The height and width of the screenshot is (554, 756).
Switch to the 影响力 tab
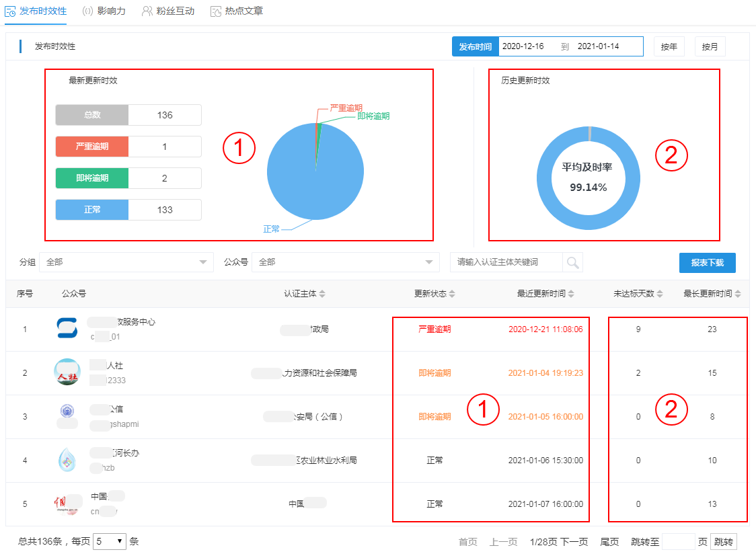(x=104, y=11)
